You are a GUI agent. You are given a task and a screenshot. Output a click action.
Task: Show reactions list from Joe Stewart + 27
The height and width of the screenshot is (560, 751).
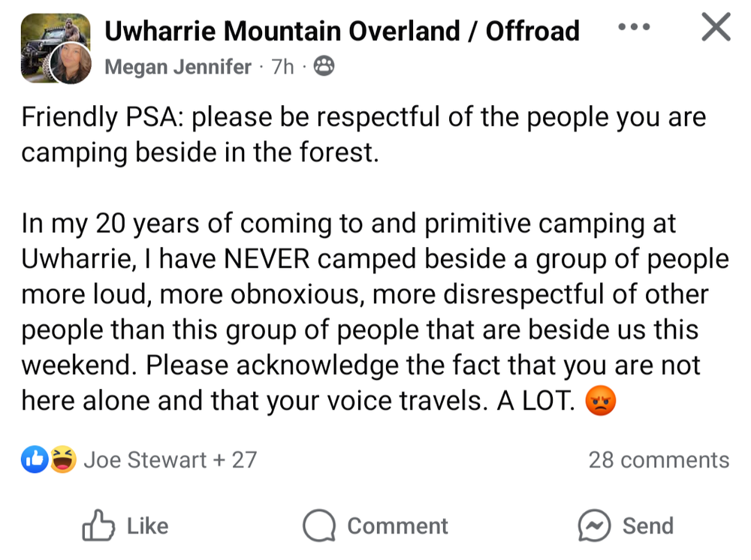tap(170, 459)
